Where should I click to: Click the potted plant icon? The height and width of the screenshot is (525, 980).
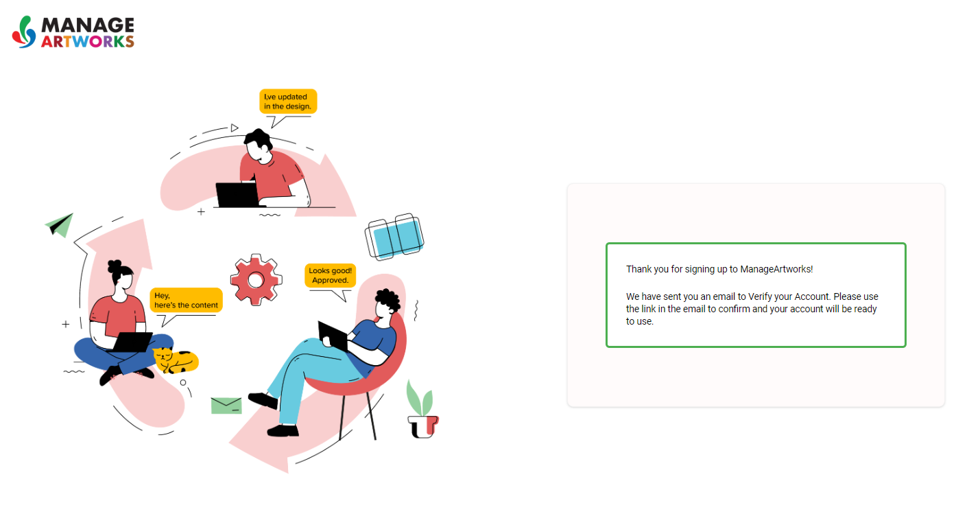422,409
